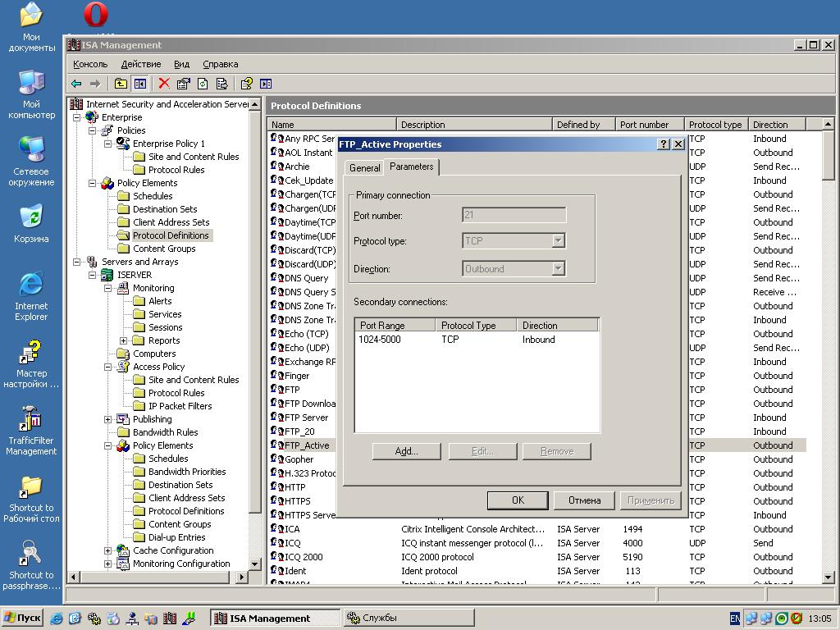Open the Direction dropdown under Primary connection
Screen dimensions: 840x630
(558, 269)
